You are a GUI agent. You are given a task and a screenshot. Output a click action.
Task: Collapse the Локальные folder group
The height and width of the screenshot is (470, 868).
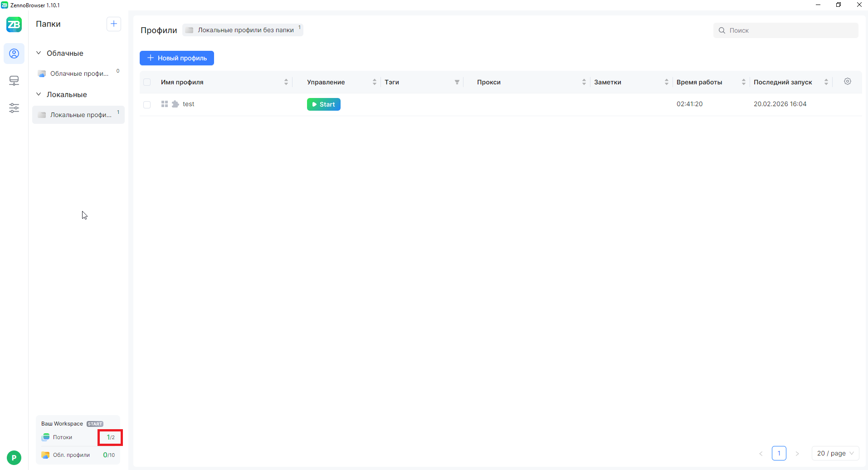click(39, 94)
